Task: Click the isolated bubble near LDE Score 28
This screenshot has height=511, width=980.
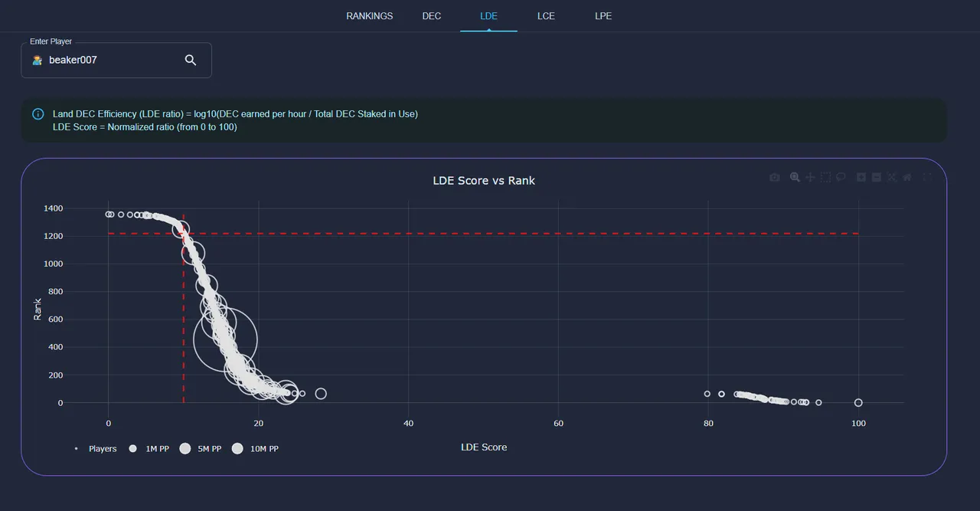Action: coord(321,394)
